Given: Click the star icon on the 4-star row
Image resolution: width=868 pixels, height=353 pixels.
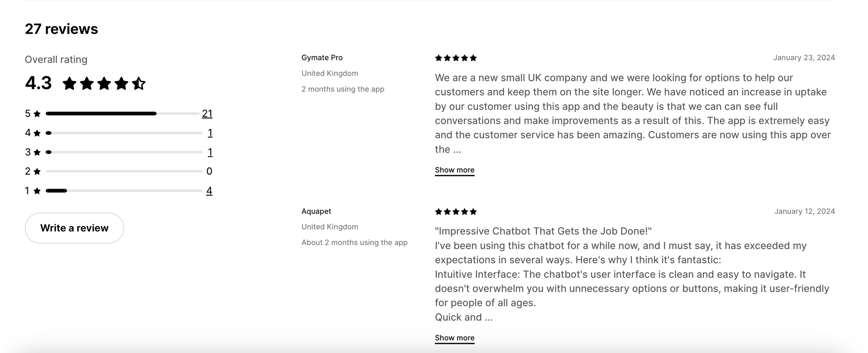Looking at the screenshot, I should 36,133.
